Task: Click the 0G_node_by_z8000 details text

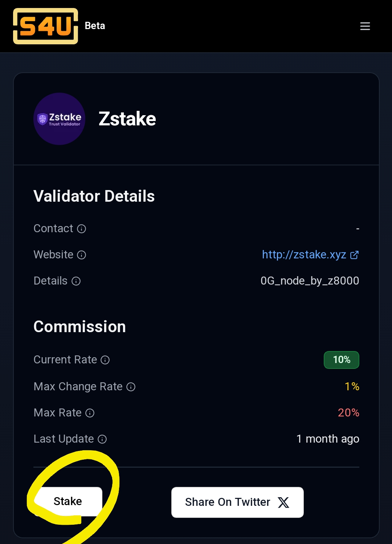Action: tap(310, 281)
